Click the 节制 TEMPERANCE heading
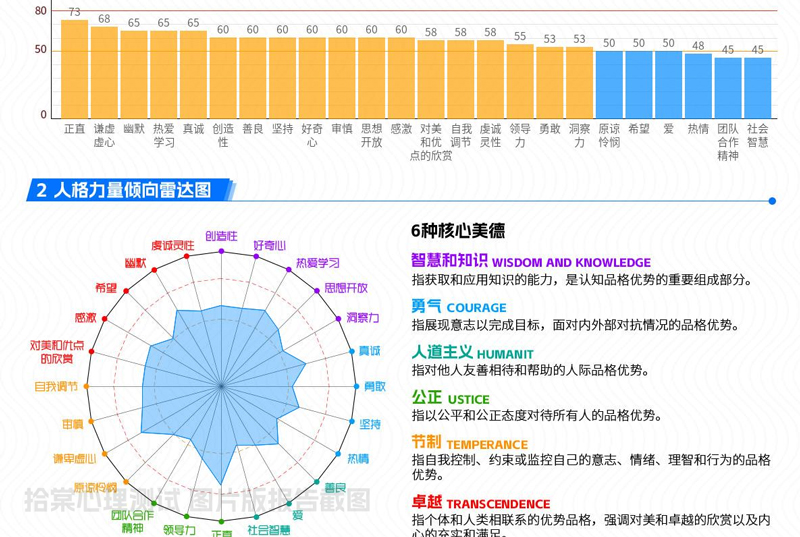This screenshot has height=537, width=800. (469, 442)
